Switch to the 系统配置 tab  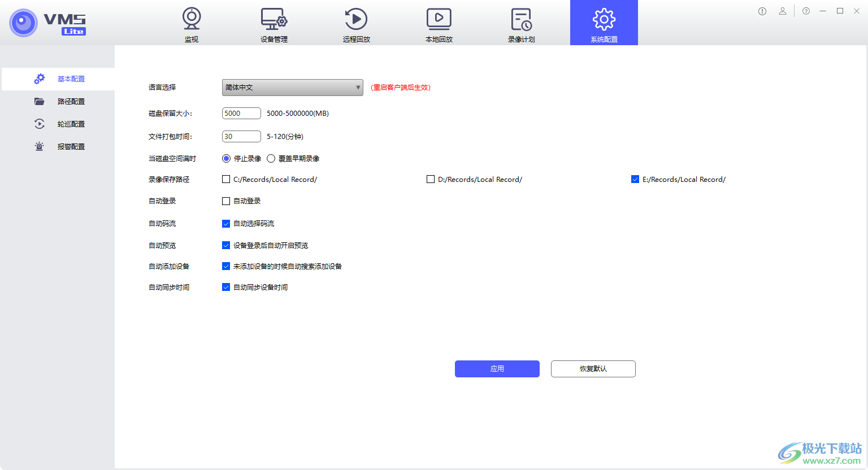(x=604, y=24)
